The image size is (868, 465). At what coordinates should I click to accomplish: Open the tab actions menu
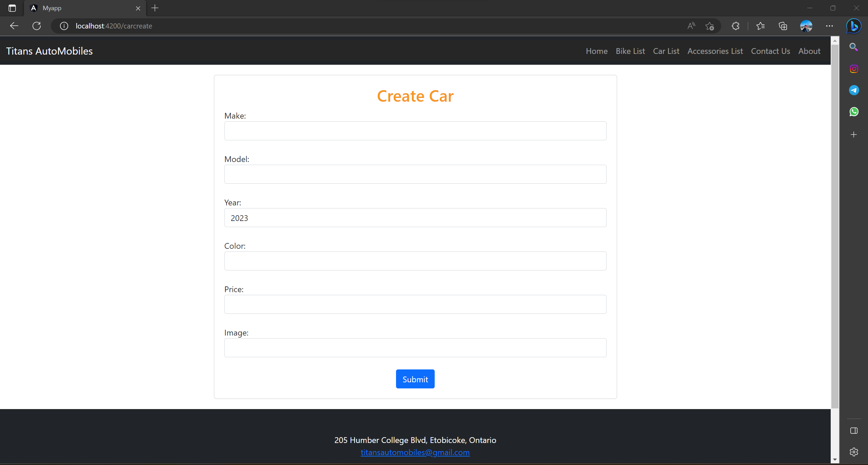click(x=12, y=8)
